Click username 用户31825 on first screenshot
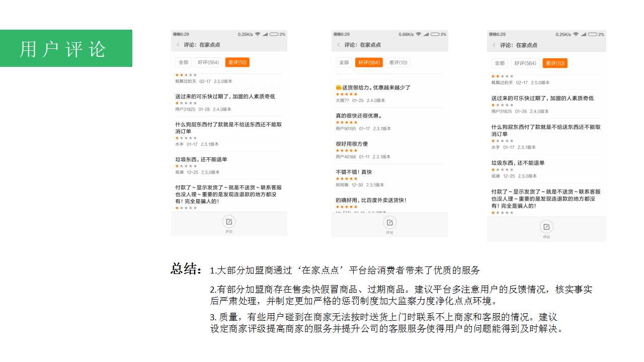Screen dimensions: 644x362 187,109
